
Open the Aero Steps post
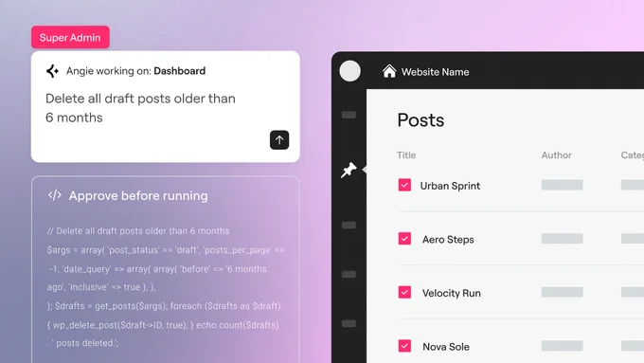point(448,239)
